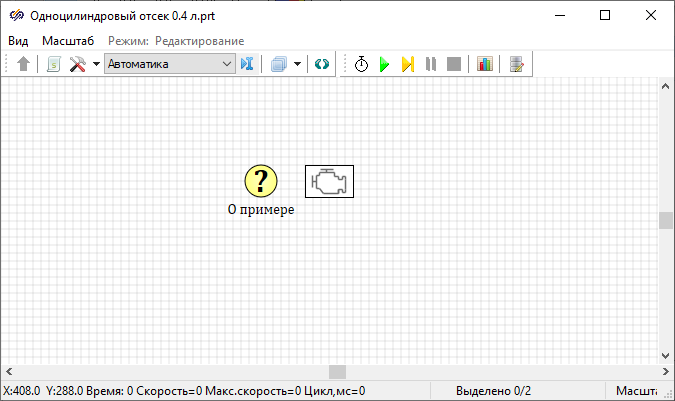The height and width of the screenshot is (401, 675).
Task: Start simulation with the green play button
Action: coord(384,64)
